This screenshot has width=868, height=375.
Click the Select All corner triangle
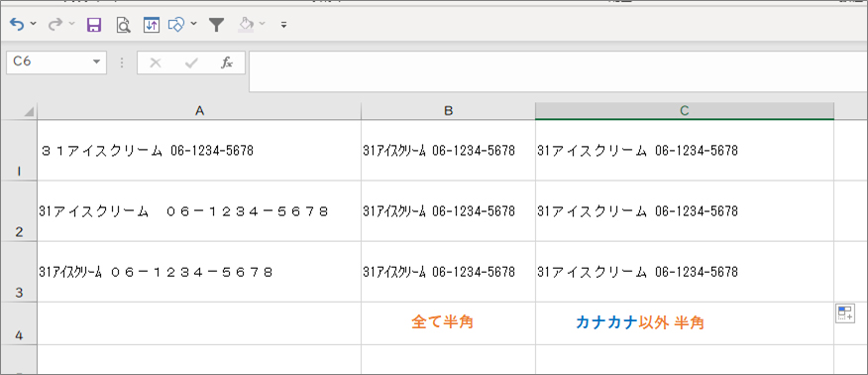pyautogui.click(x=29, y=112)
